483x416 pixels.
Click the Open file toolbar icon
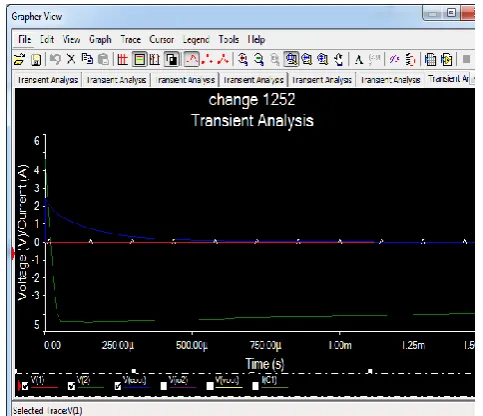point(19,60)
